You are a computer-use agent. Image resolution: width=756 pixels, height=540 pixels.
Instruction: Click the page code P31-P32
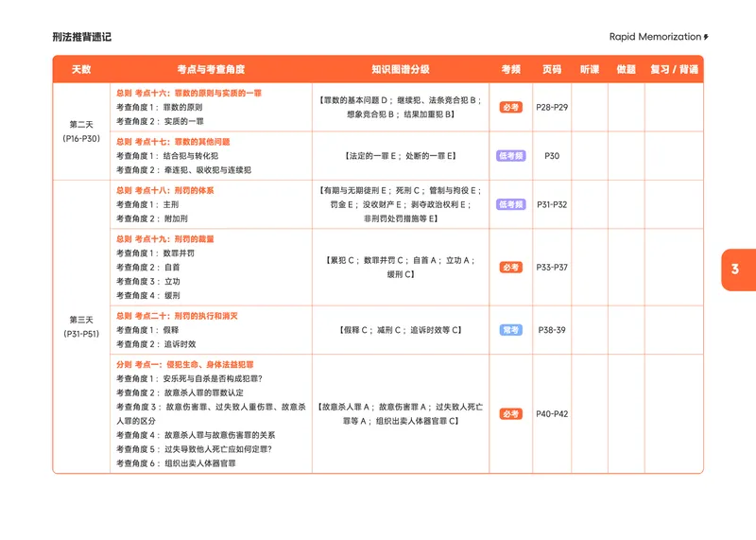(552, 204)
